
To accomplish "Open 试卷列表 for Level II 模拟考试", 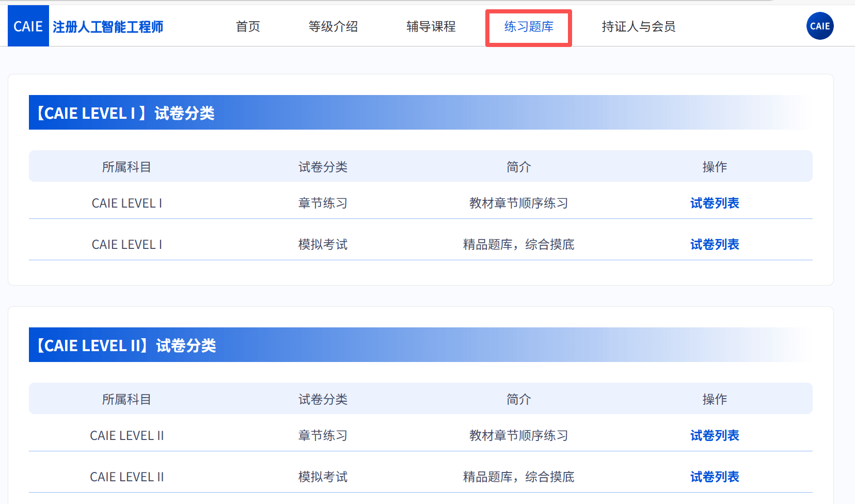I will 715,477.
